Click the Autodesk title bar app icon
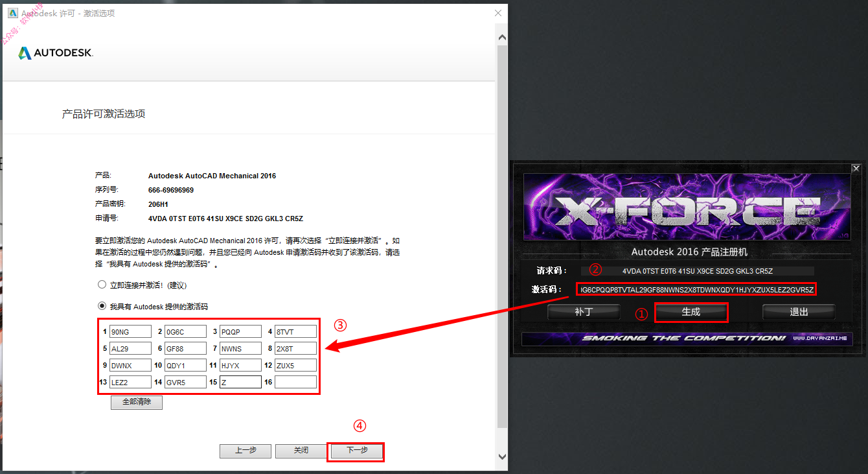868x474 pixels. [12, 13]
